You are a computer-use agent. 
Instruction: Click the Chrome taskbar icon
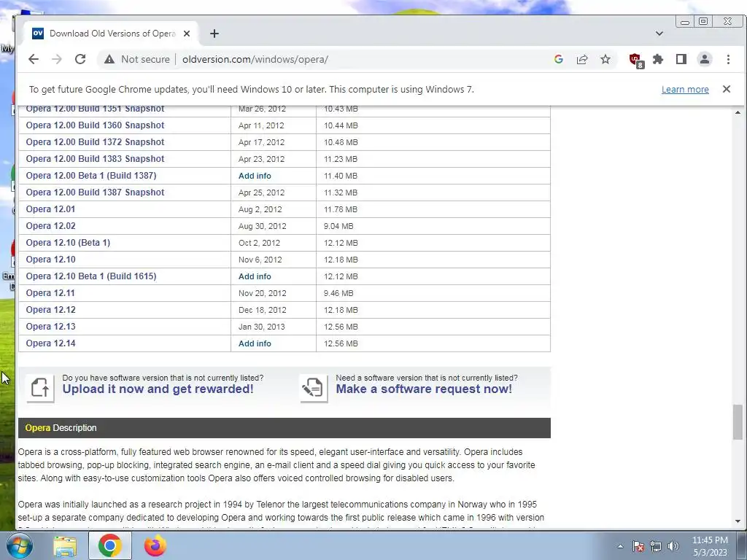(110, 545)
